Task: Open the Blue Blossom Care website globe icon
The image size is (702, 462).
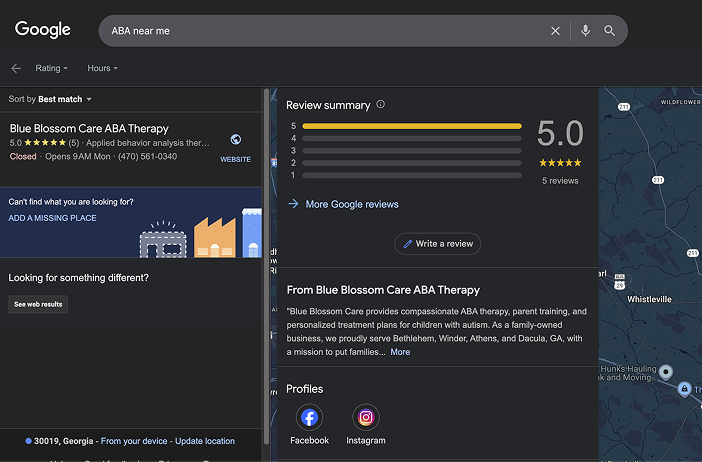Action: pos(235,139)
